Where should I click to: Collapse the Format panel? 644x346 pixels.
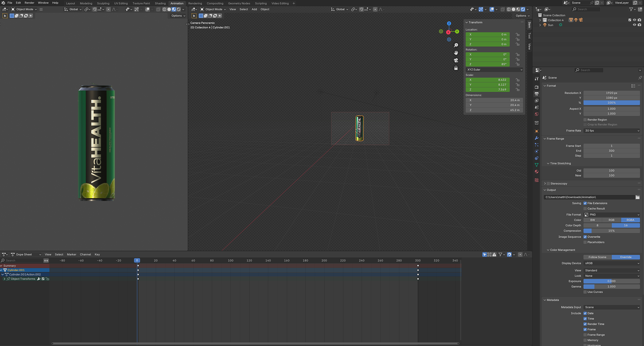point(545,86)
